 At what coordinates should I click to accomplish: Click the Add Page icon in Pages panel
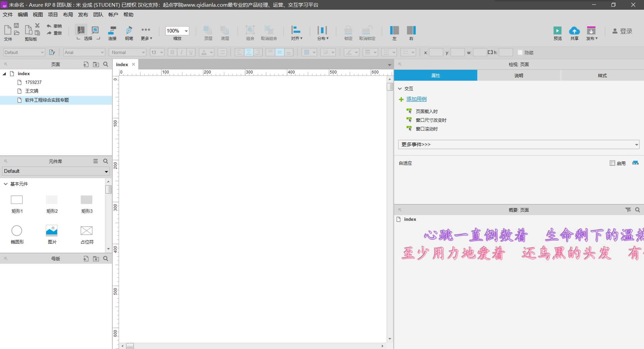(x=86, y=64)
